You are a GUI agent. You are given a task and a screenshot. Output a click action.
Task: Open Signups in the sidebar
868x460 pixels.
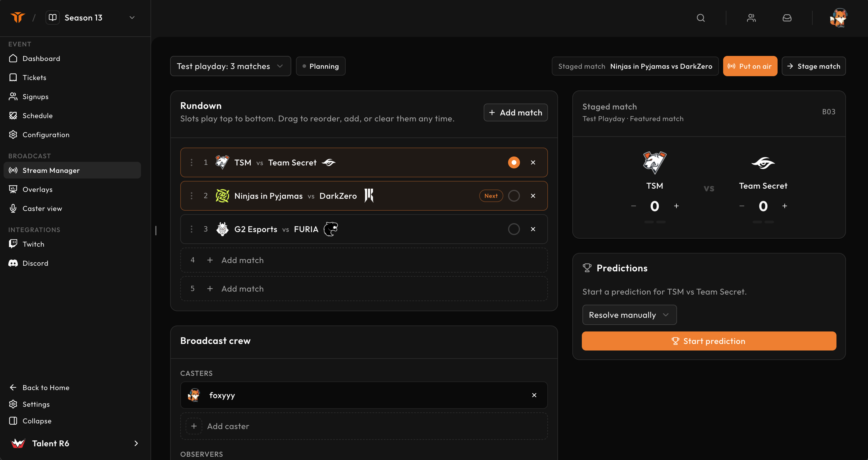[72, 97]
